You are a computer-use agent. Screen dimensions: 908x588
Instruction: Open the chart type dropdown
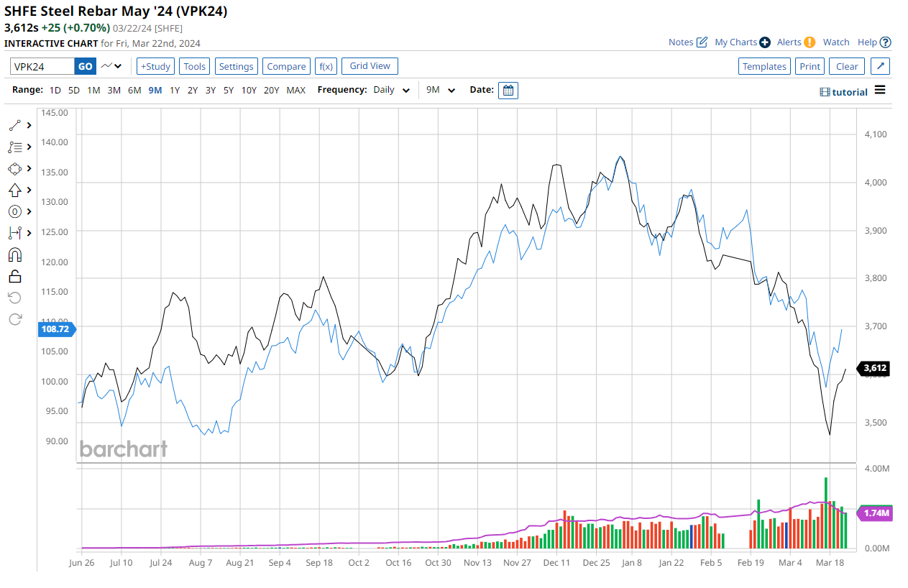coord(111,66)
